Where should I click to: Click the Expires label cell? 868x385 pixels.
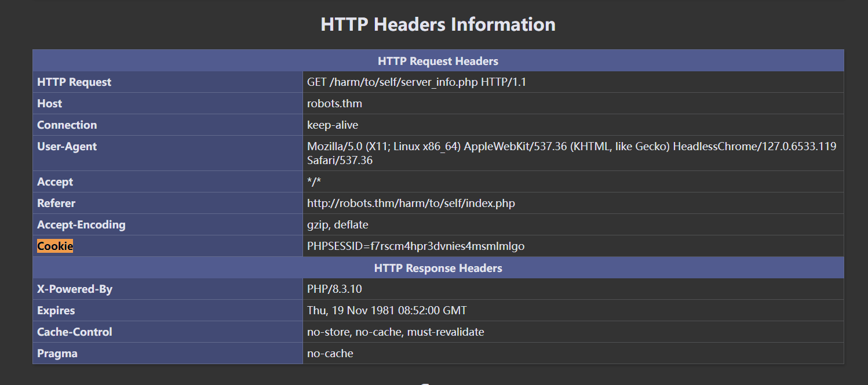coord(168,310)
